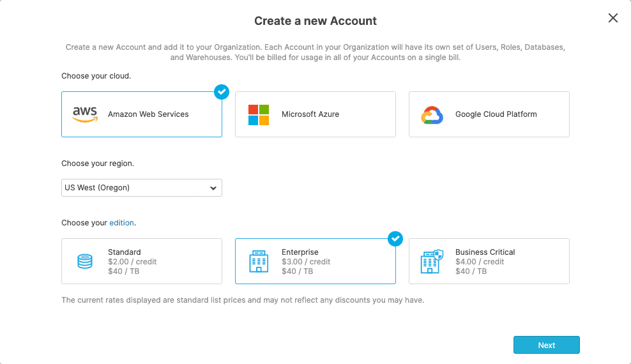The image size is (631, 364).
Task: Select the Enterprise edition name
Action: (x=300, y=252)
